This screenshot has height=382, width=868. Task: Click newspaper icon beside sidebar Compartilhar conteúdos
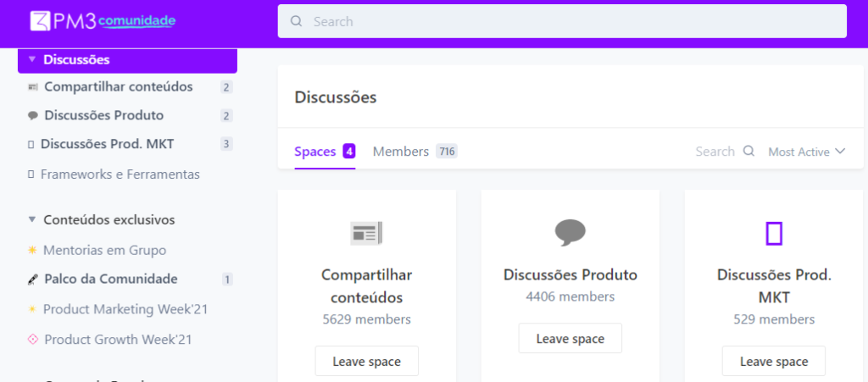click(x=33, y=87)
